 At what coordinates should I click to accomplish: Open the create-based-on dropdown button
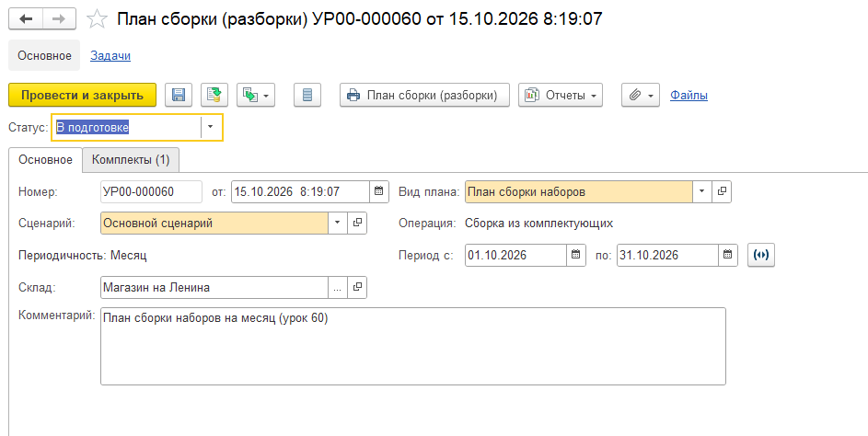pos(256,95)
